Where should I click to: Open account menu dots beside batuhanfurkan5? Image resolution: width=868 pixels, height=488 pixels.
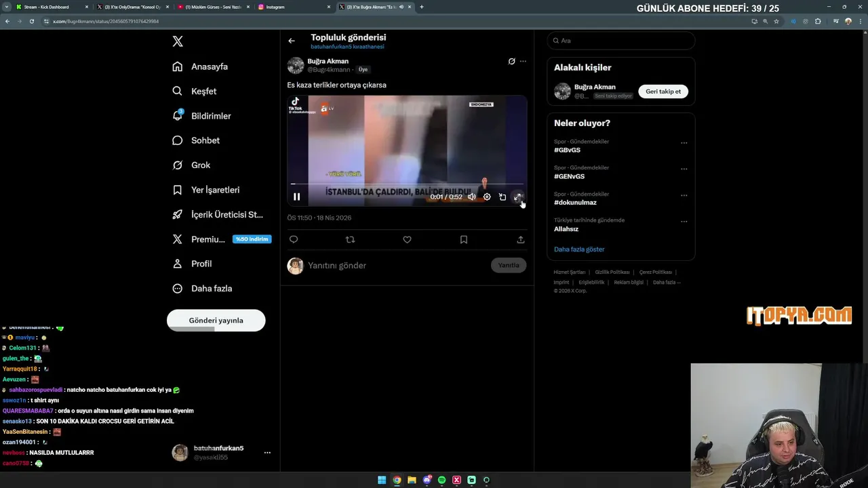point(267,453)
